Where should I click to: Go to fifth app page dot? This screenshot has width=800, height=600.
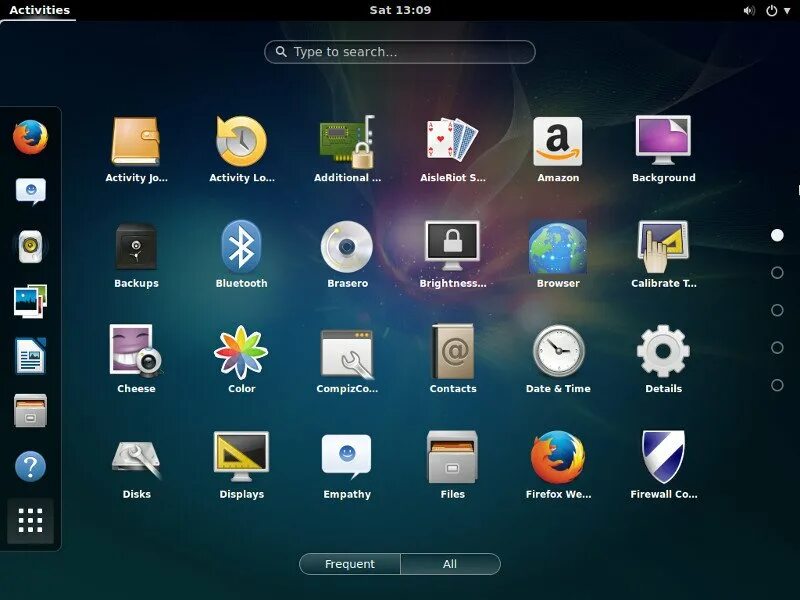[777, 385]
